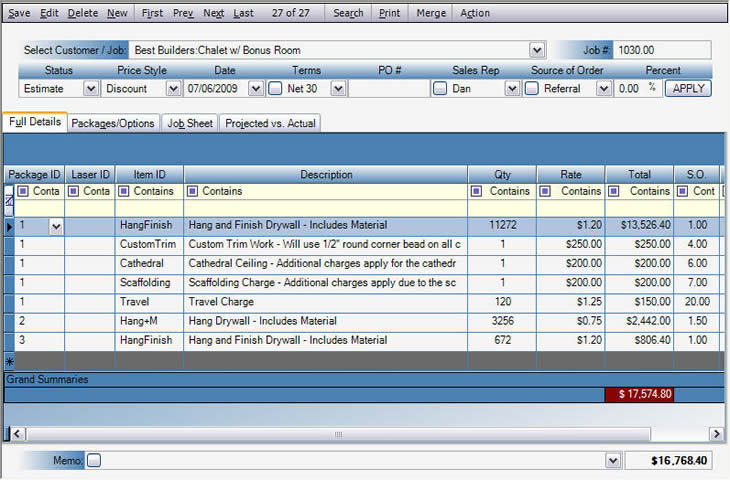
Task: Toggle the checkbox beside Sales Rep Dan
Action: (439, 89)
